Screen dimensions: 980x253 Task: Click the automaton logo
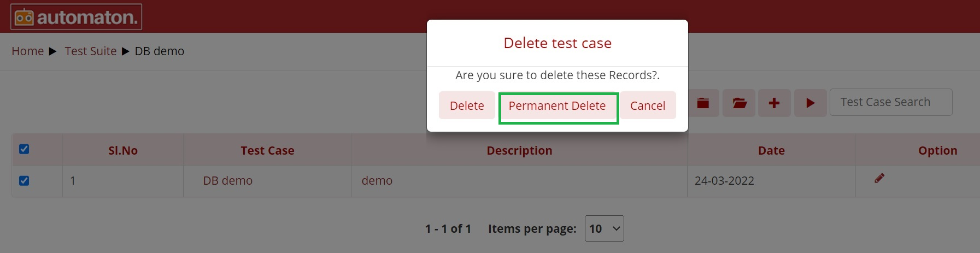(76, 17)
